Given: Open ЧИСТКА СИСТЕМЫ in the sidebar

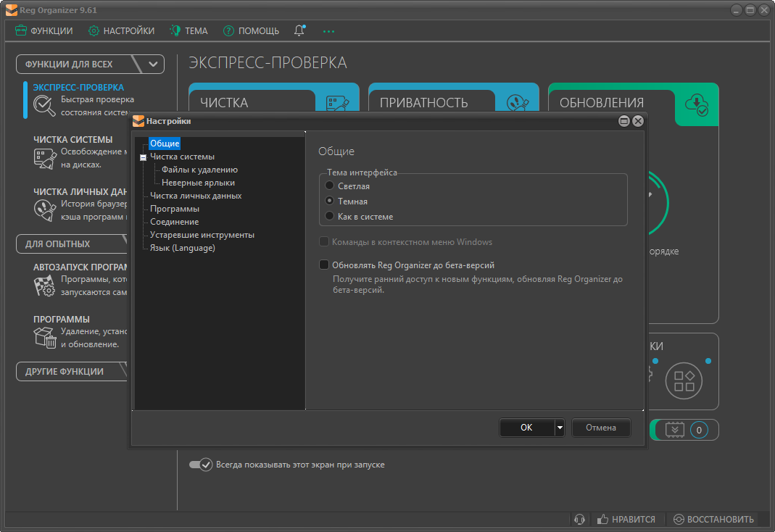Looking at the screenshot, I should point(72,140).
